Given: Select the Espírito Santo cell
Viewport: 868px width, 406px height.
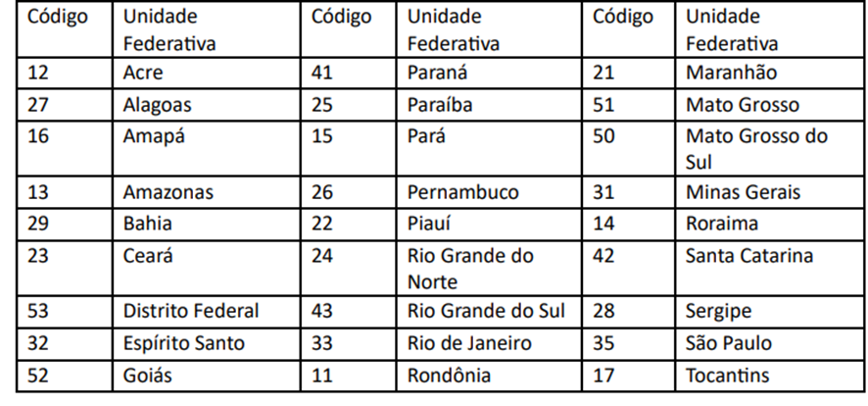Looking at the screenshot, I should coord(207,343).
